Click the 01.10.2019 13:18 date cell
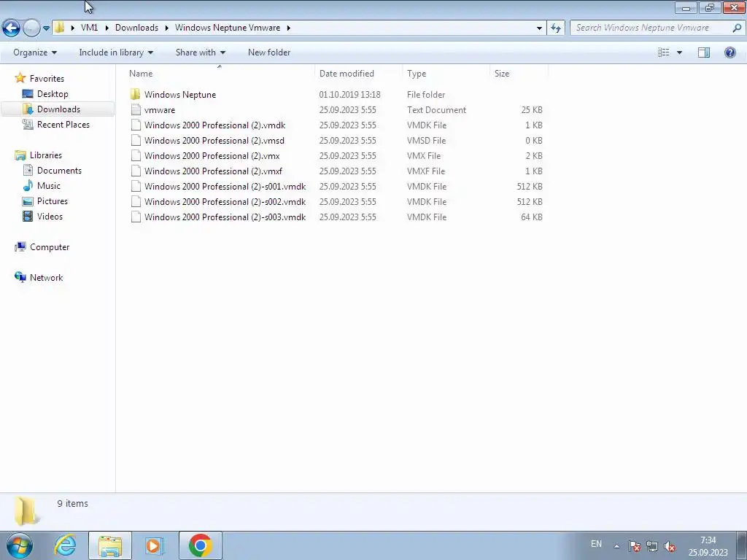 pos(349,94)
